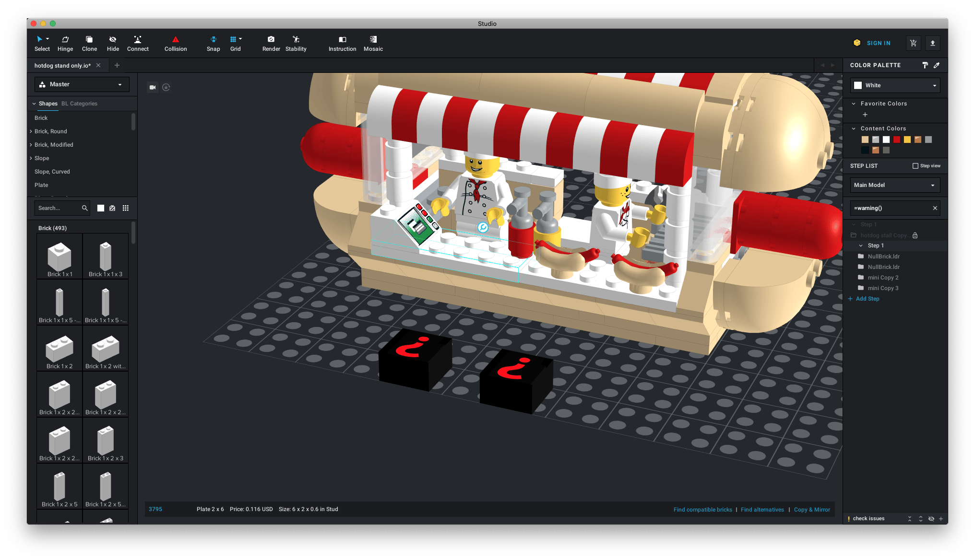Click the Clone tool icon
This screenshot has width=975, height=560.
point(89,39)
